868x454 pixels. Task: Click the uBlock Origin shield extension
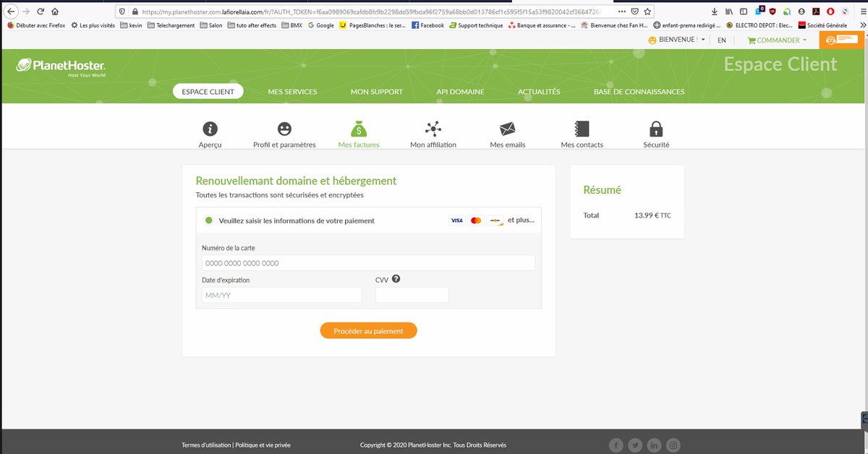(x=773, y=12)
